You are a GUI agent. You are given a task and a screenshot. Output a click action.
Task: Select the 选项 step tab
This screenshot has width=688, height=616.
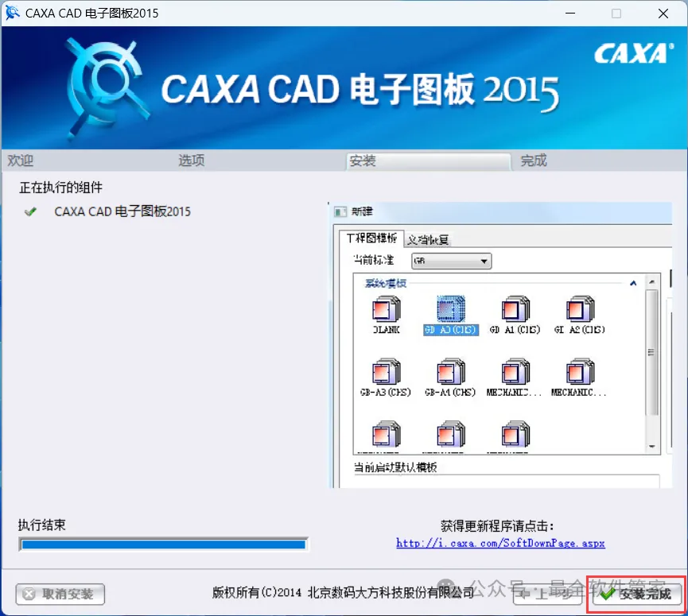point(192,161)
